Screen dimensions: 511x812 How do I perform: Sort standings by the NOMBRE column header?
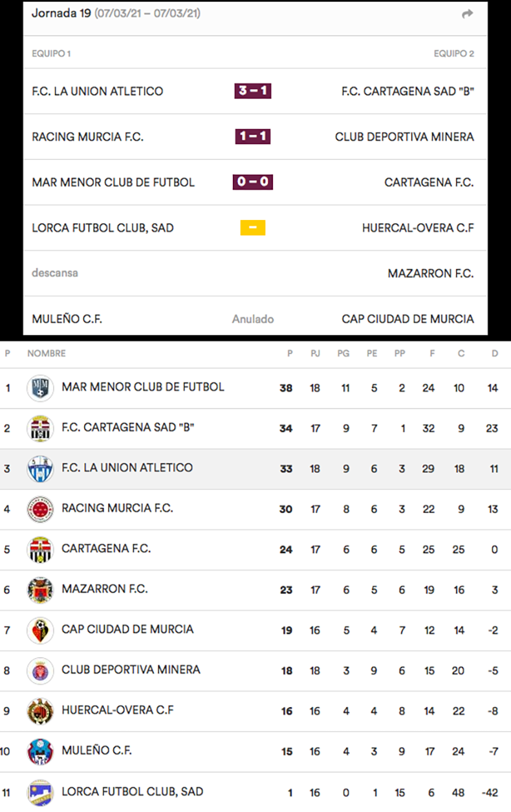pos(46,353)
